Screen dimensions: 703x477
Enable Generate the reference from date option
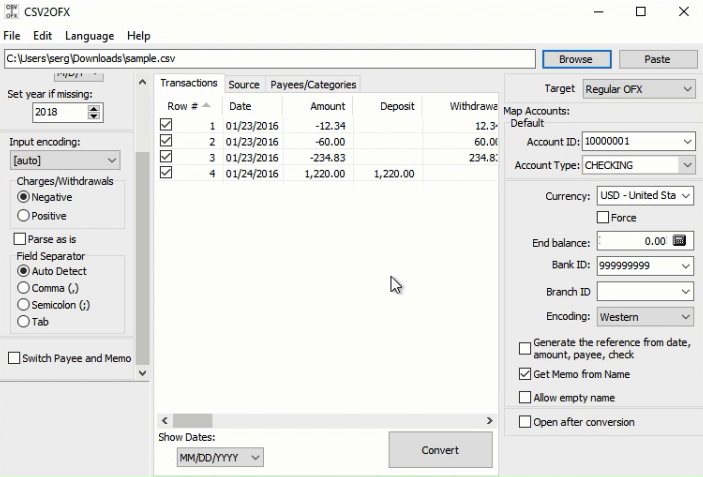point(525,348)
